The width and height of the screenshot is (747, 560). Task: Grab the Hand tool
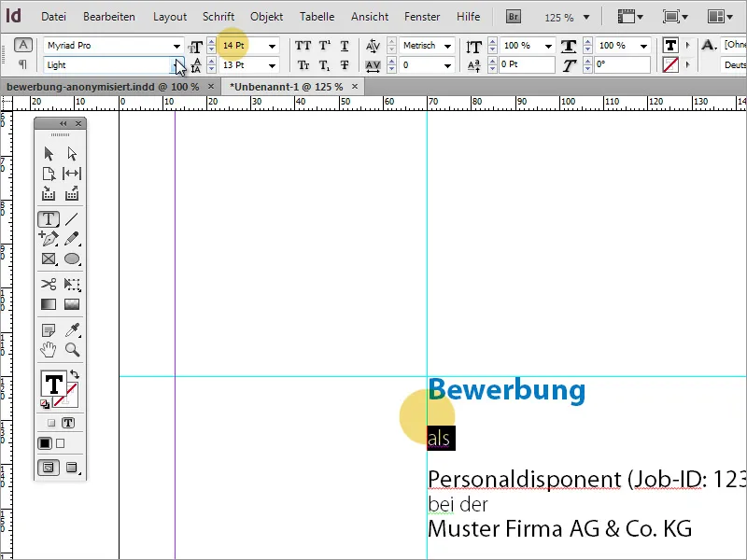[x=48, y=348]
